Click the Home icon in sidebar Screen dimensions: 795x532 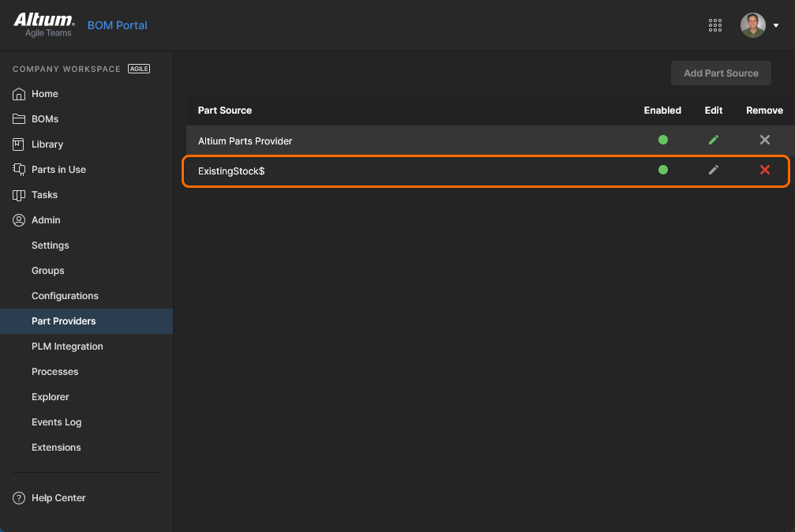point(19,94)
